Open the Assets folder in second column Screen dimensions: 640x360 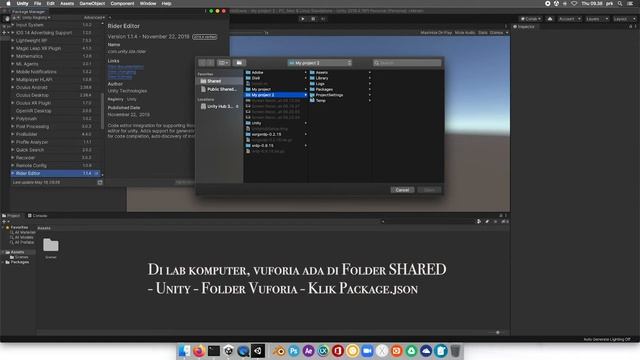click(x=340, y=72)
